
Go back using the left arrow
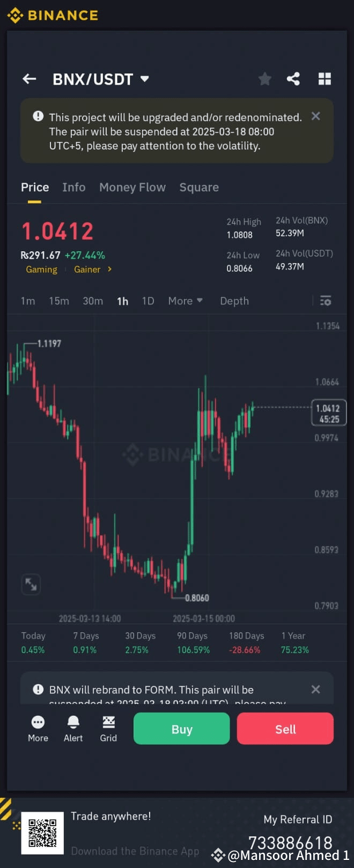coord(29,79)
